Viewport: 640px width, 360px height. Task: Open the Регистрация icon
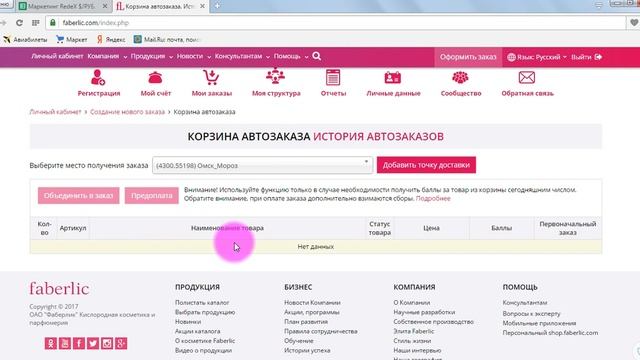[x=98, y=77]
